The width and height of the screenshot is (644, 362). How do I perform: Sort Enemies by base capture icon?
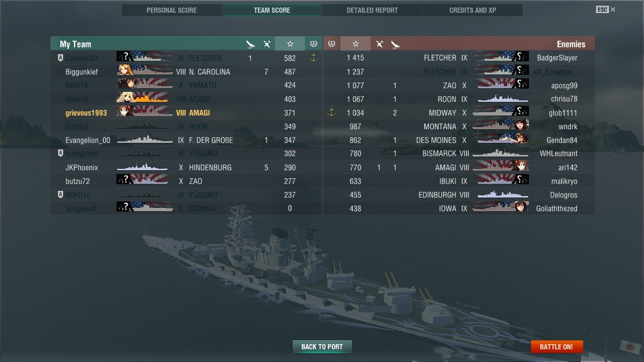331,44
